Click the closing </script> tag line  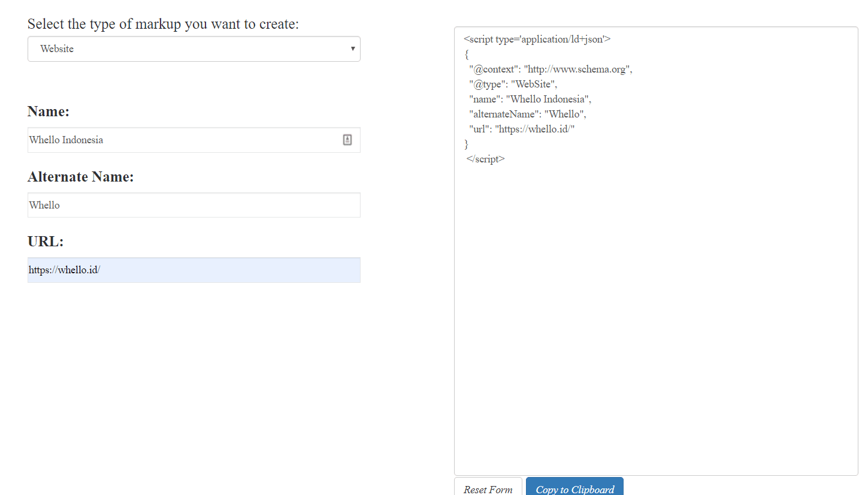(x=485, y=159)
